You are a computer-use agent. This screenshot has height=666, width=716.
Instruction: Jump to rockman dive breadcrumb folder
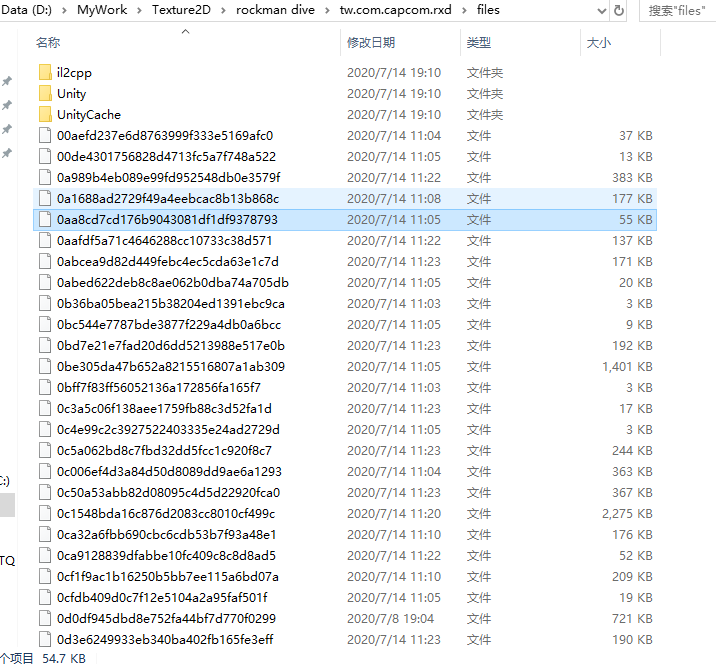(275, 10)
